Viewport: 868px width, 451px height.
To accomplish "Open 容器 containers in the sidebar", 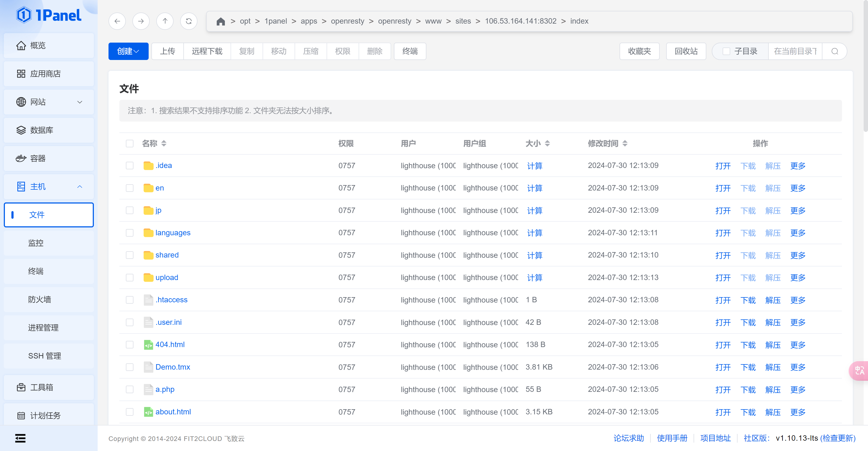I will [49, 158].
